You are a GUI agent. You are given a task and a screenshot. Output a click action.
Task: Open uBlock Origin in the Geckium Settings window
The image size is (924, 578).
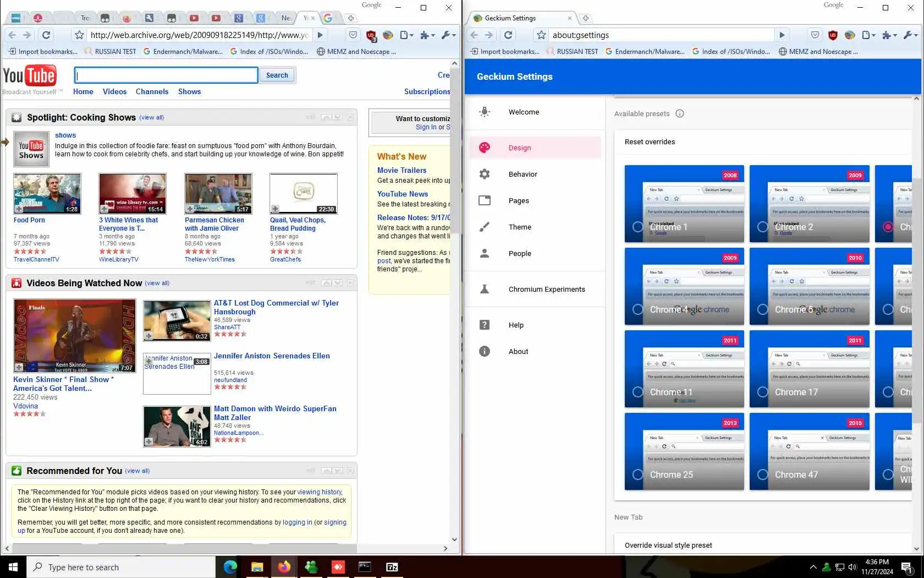point(833,35)
